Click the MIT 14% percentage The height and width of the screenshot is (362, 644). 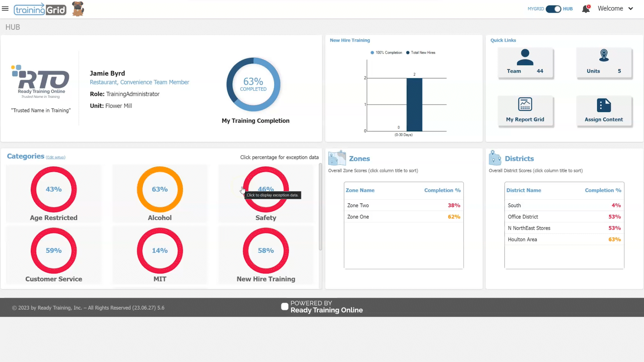coord(160,251)
